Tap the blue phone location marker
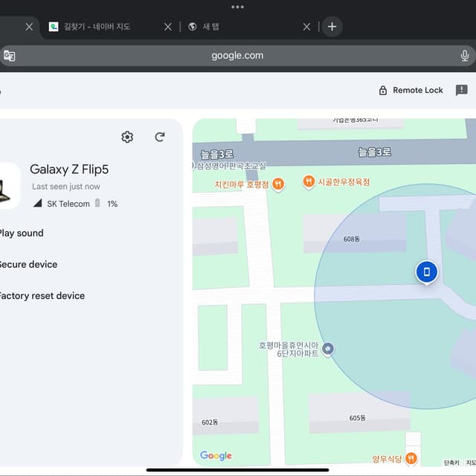This screenshot has width=476, height=476. click(426, 272)
